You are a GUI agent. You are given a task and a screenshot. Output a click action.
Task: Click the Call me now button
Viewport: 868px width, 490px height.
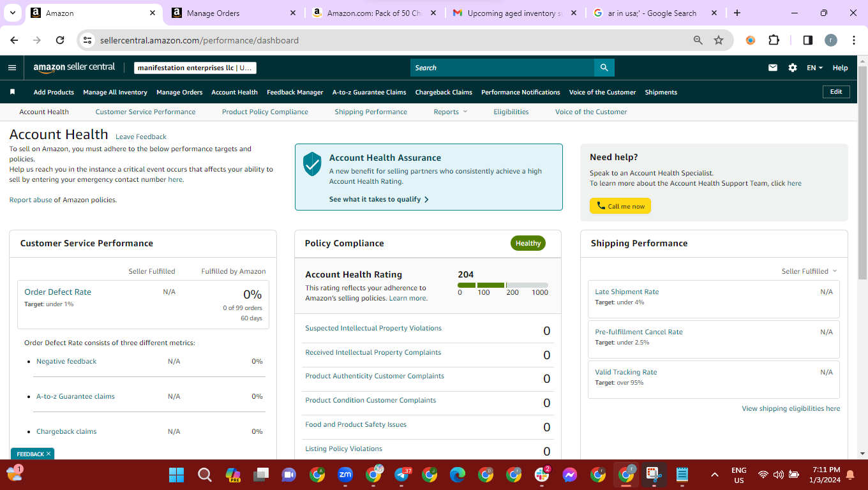620,206
